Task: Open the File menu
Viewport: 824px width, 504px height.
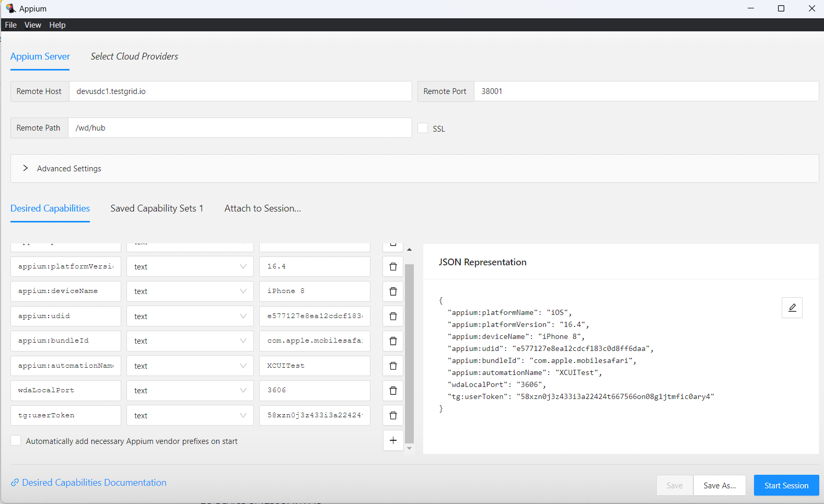Action: point(11,25)
